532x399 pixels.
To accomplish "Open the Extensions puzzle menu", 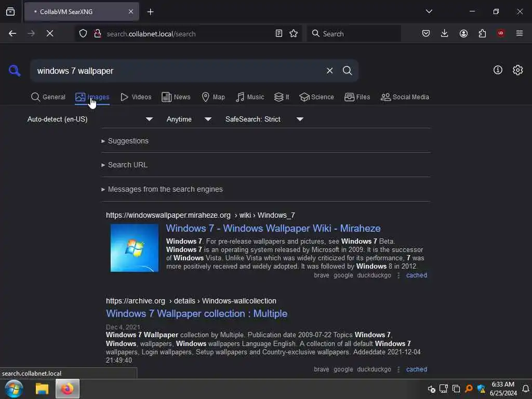I will pyautogui.click(x=482, y=33).
